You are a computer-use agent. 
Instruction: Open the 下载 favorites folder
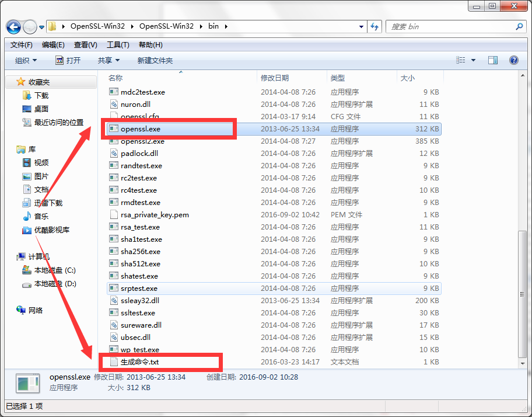click(41, 96)
